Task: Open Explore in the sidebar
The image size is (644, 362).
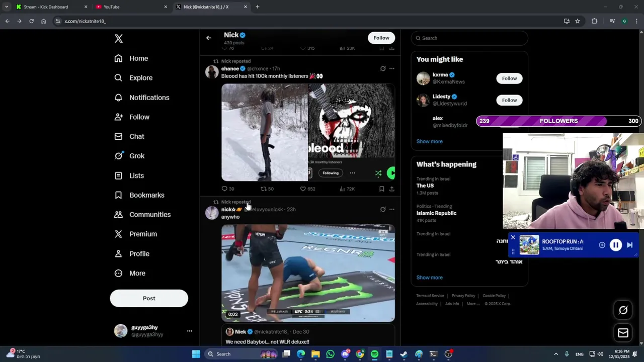Action: [x=133, y=78]
